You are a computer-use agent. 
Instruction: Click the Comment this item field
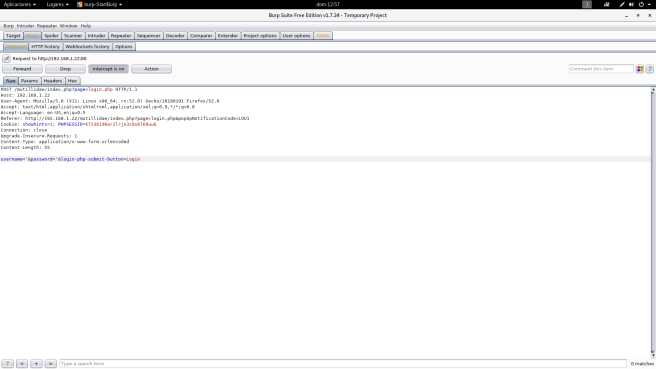click(x=601, y=69)
